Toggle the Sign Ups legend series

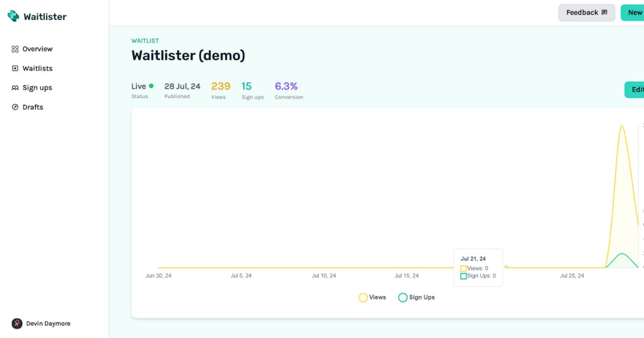[416, 297]
